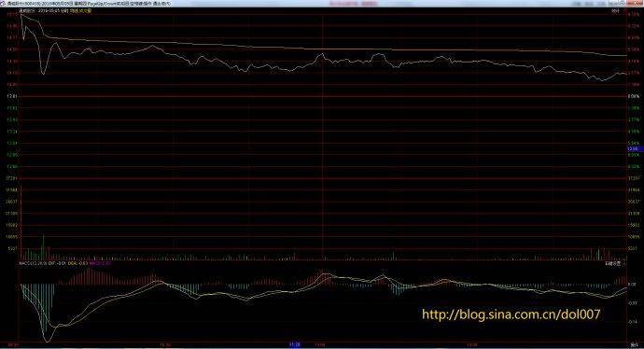Image resolution: width=644 pixels, height=349 pixels.
Task: Click the magenta MACD value label
Action: point(100,263)
